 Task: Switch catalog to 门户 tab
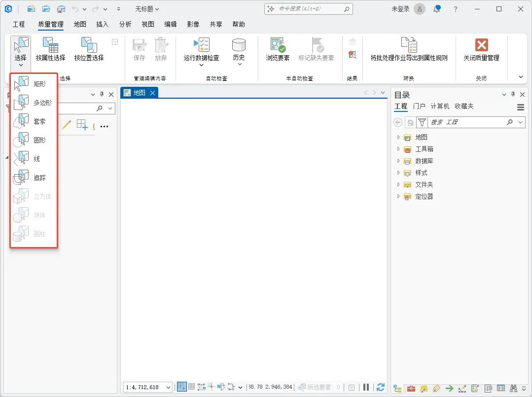(x=420, y=106)
